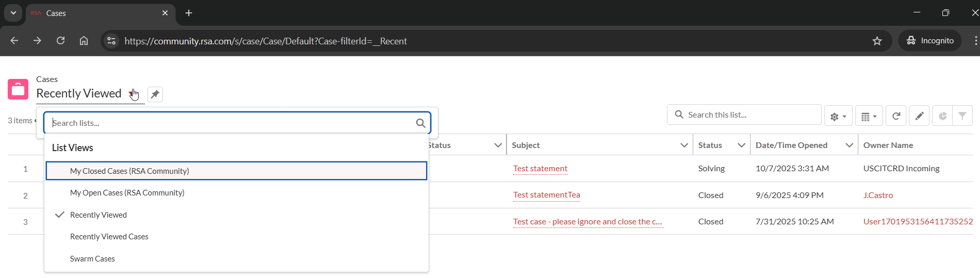
Task: Switch to Recently Viewed Cases view
Action: pyautogui.click(x=109, y=237)
